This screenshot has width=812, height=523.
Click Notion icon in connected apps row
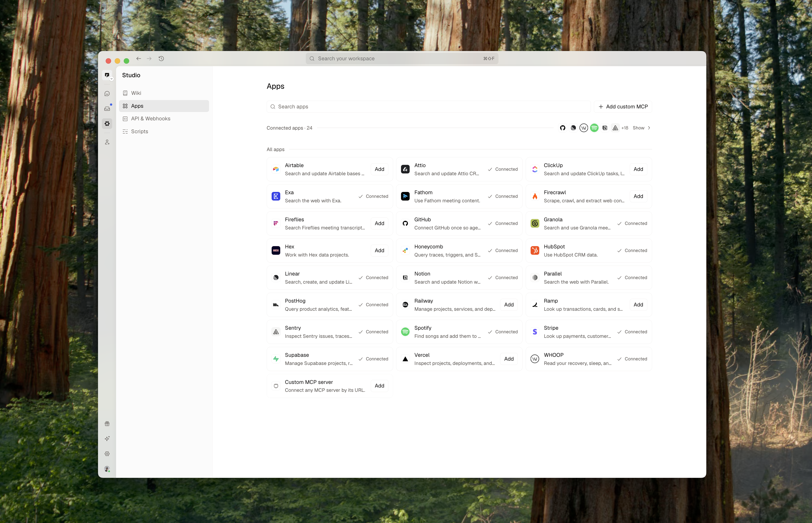[x=605, y=128]
